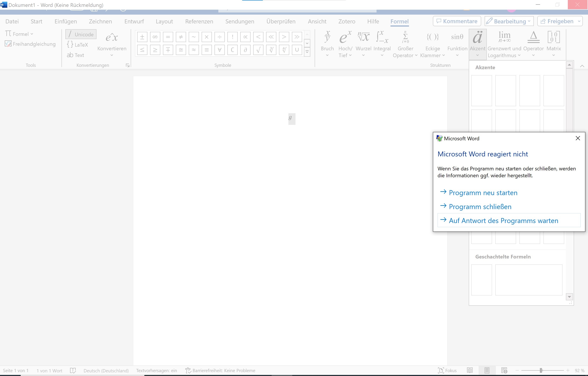
Task: Click the Fokus view button in status bar
Action: pyautogui.click(x=447, y=370)
